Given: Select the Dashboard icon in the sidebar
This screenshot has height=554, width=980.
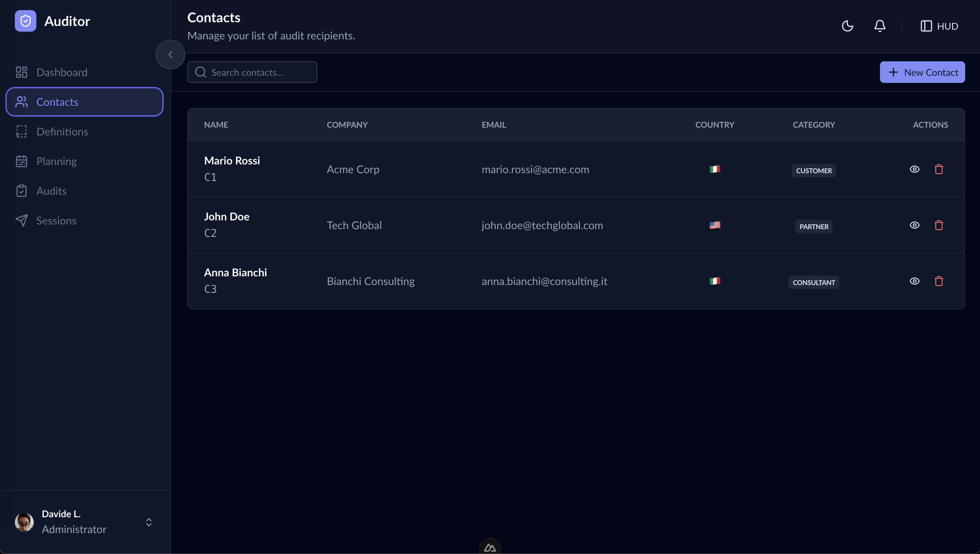Looking at the screenshot, I should tap(21, 72).
